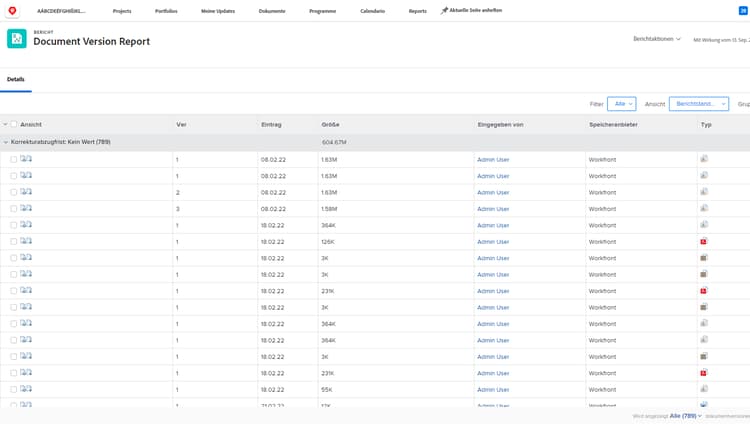Click the file type icon in first row
The image size is (750, 424).
point(704,159)
